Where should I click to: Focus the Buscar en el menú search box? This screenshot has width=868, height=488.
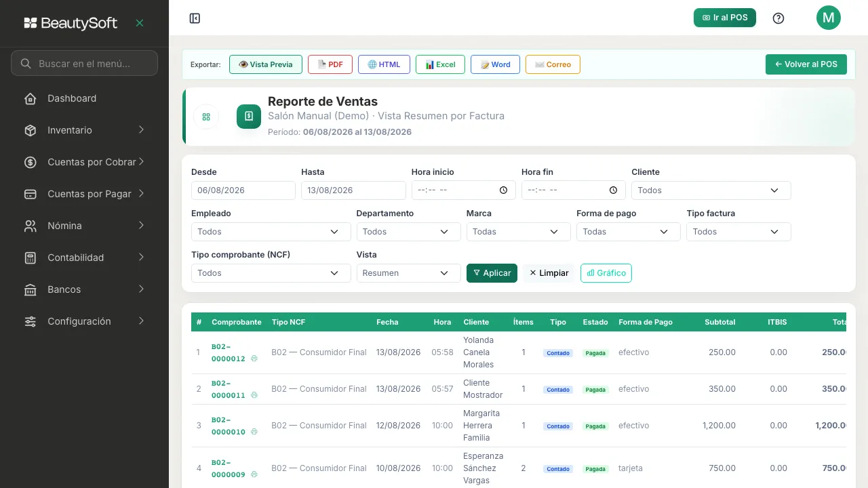(84, 63)
